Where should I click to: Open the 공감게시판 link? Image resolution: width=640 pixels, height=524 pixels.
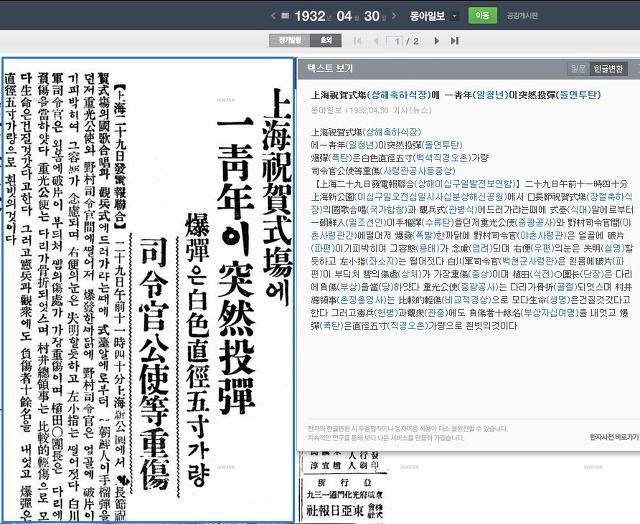tap(522, 16)
